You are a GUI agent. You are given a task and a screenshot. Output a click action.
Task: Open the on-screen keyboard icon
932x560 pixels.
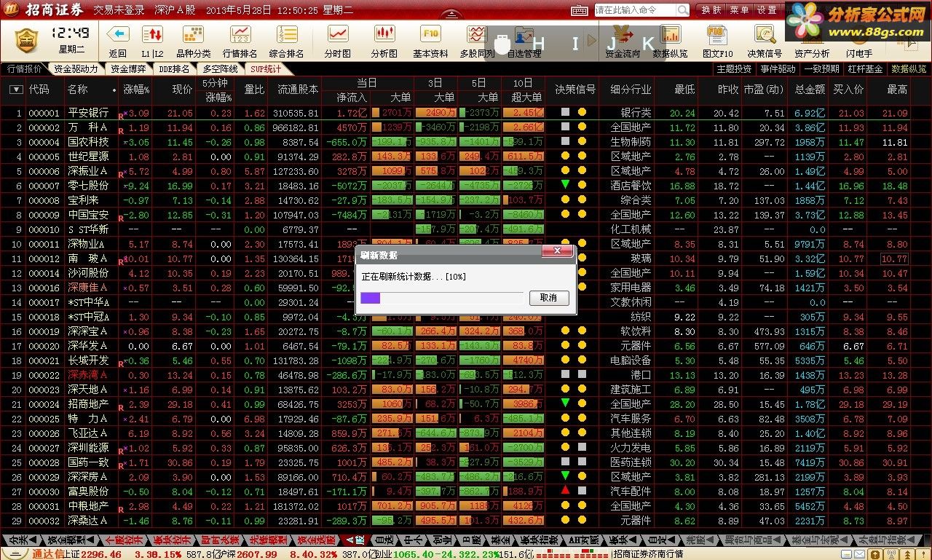coord(580,10)
